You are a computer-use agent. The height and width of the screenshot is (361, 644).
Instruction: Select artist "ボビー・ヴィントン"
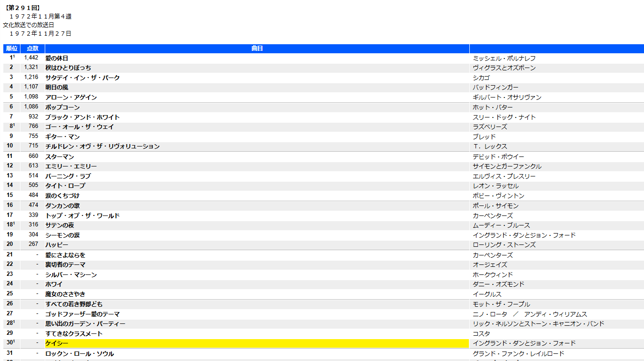pos(498,196)
